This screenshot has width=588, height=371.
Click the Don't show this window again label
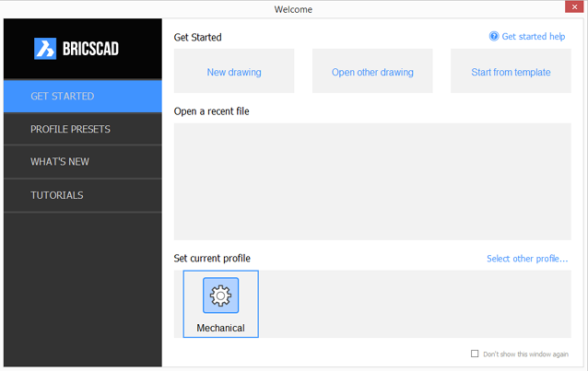point(525,354)
